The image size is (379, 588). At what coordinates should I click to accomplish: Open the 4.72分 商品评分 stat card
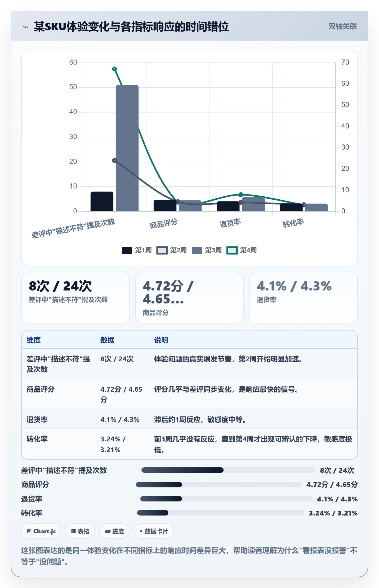[x=190, y=298]
